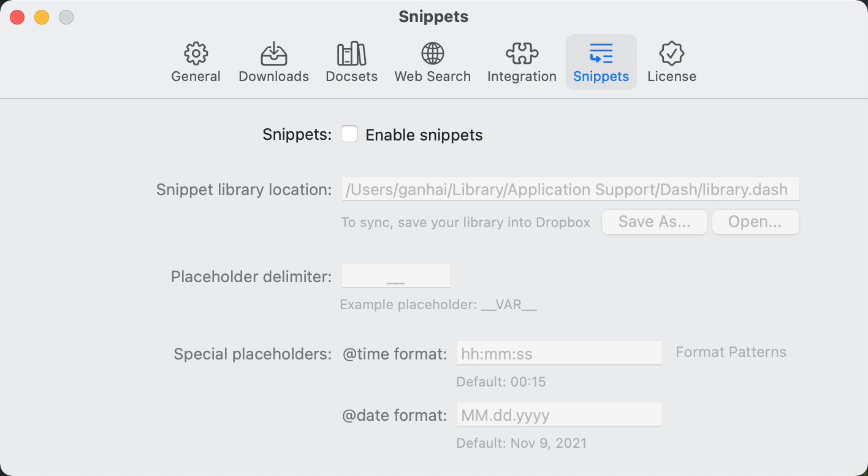The image size is (868, 476).
Task: Open the Web Search settings
Action: point(433,61)
